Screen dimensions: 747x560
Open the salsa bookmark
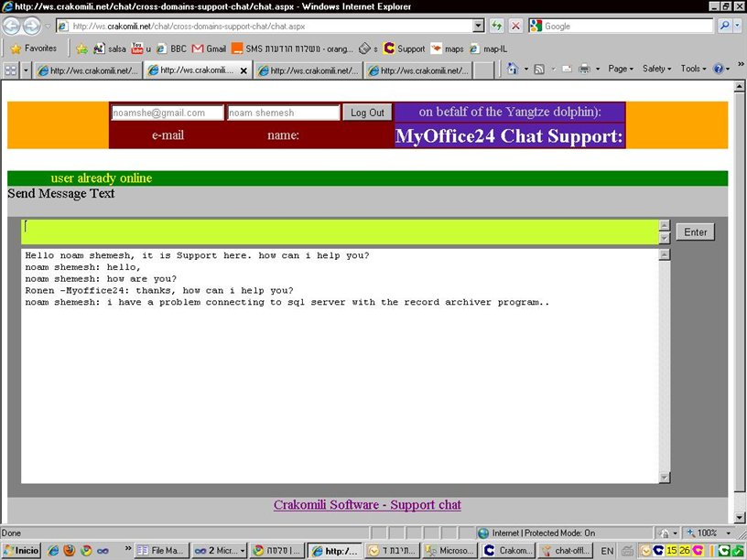point(110,48)
